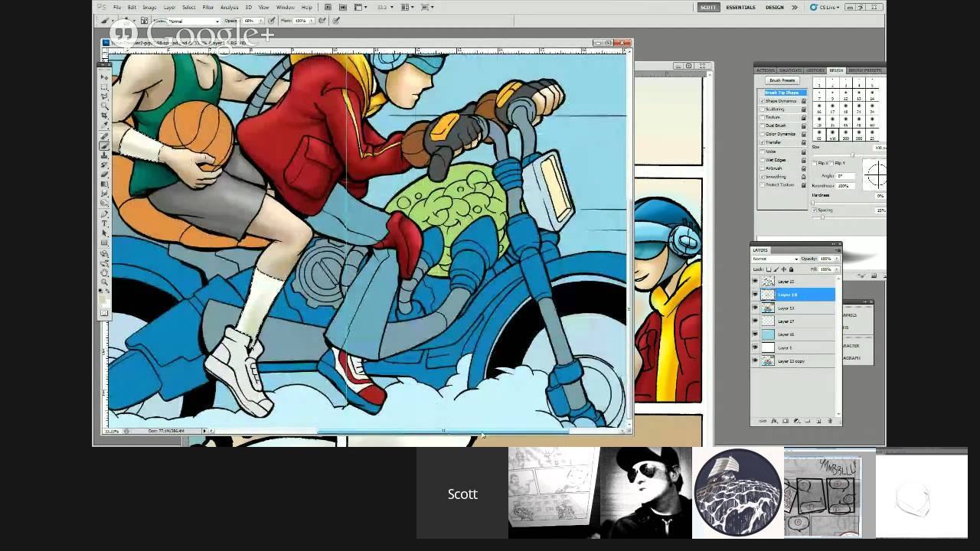
Task: Switch to the History panel tab
Action: coord(815,70)
